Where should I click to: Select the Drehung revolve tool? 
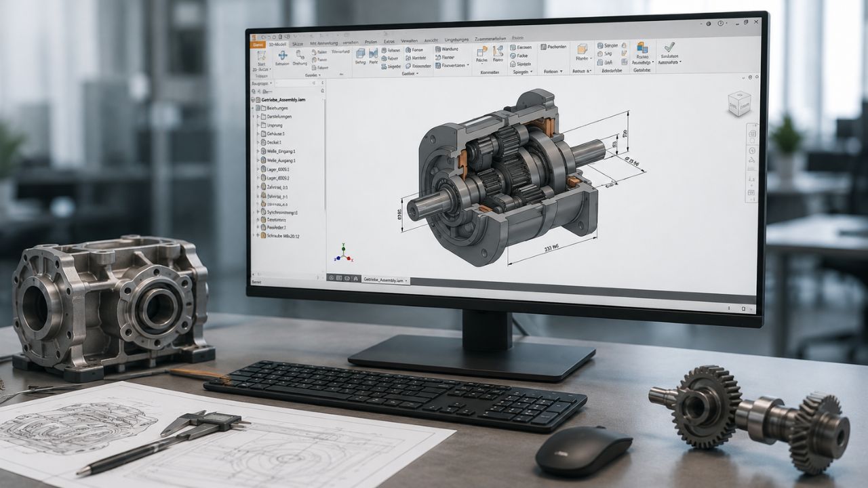point(300,58)
